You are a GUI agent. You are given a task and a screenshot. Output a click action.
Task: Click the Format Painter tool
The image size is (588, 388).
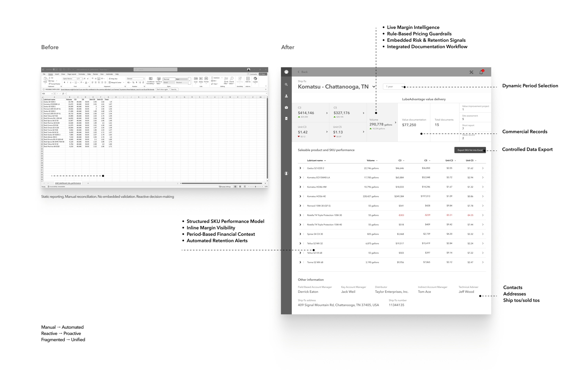(55, 84)
